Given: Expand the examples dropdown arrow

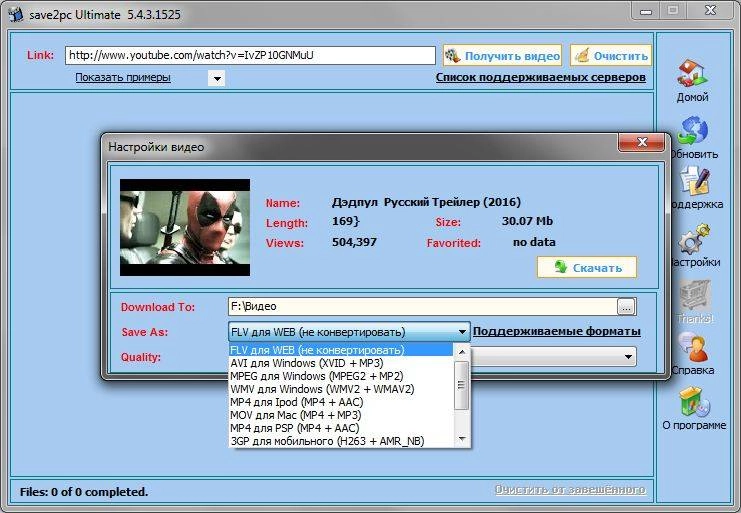Looking at the screenshot, I should click(217, 78).
